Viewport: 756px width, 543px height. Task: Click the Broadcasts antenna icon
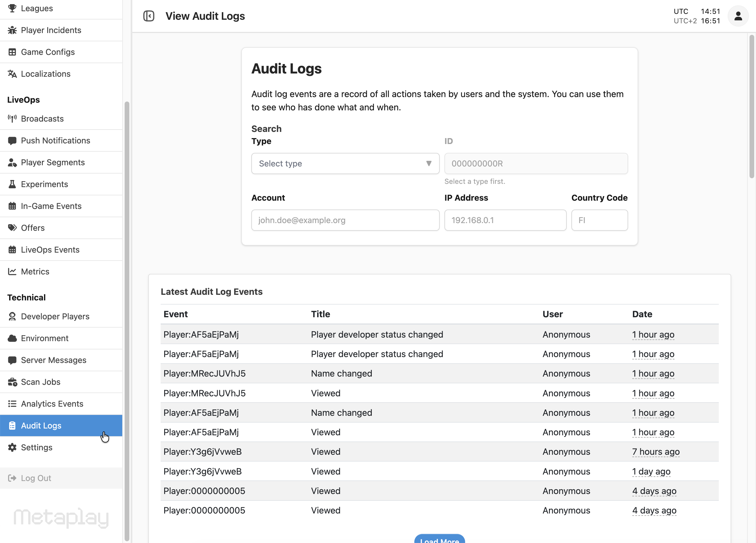pyautogui.click(x=12, y=119)
